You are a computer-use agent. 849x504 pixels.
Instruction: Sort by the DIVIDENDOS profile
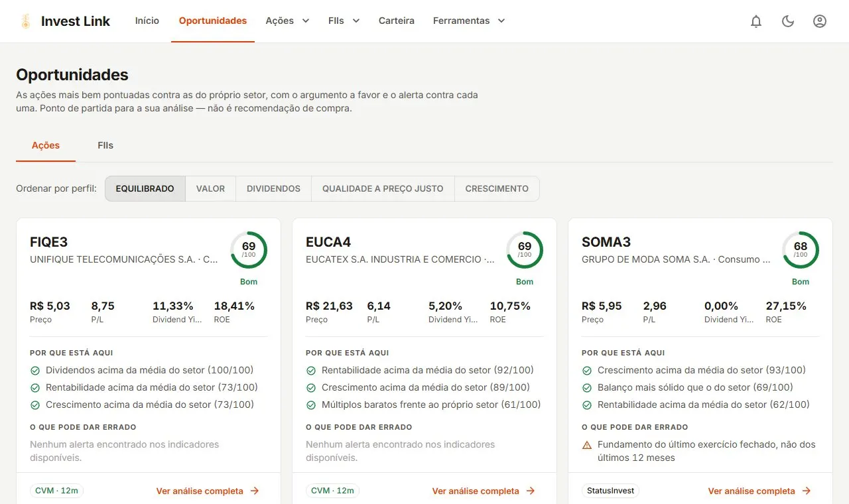coord(274,188)
